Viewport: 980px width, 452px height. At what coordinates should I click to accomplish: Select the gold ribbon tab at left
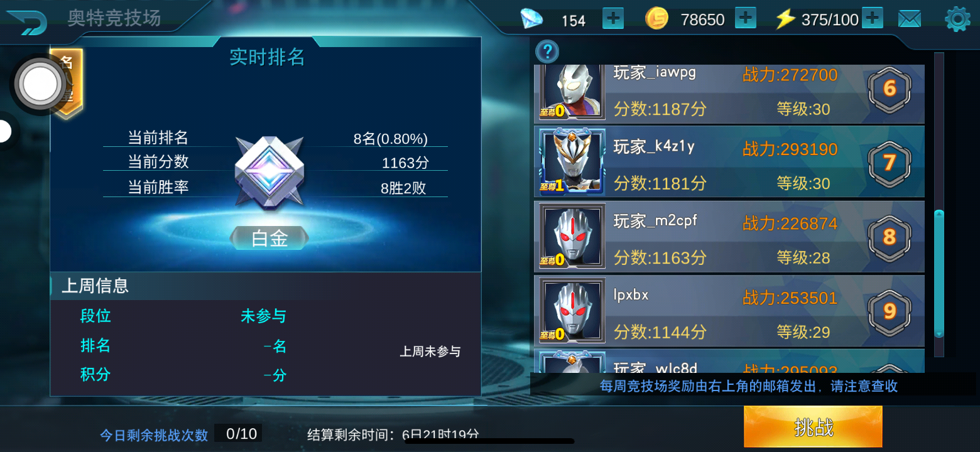[x=67, y=84]
